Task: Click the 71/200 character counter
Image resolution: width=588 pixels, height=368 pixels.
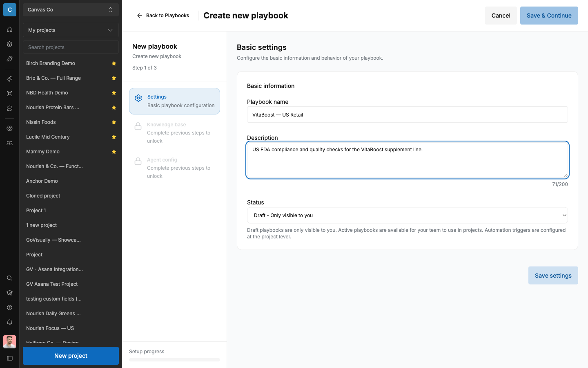Action: point(560,184)
